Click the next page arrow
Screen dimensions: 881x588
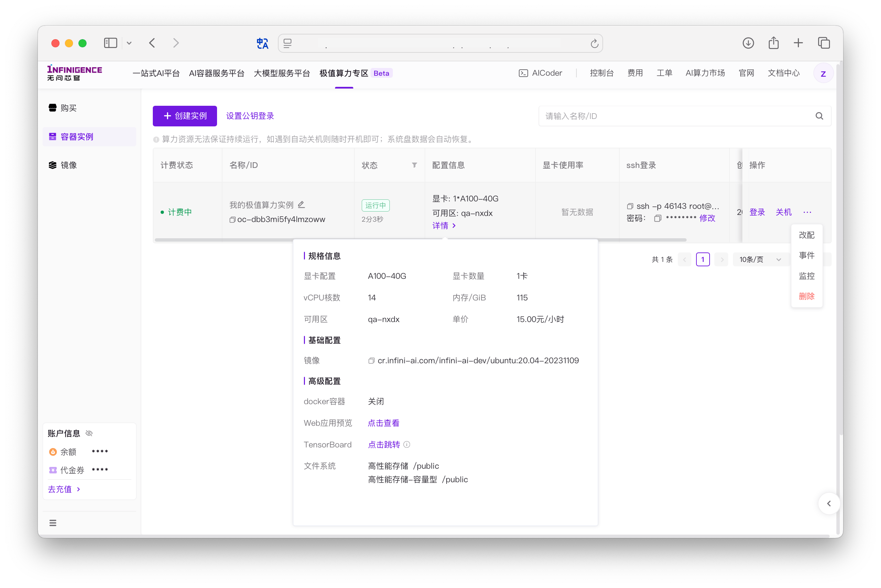[721, 260]
